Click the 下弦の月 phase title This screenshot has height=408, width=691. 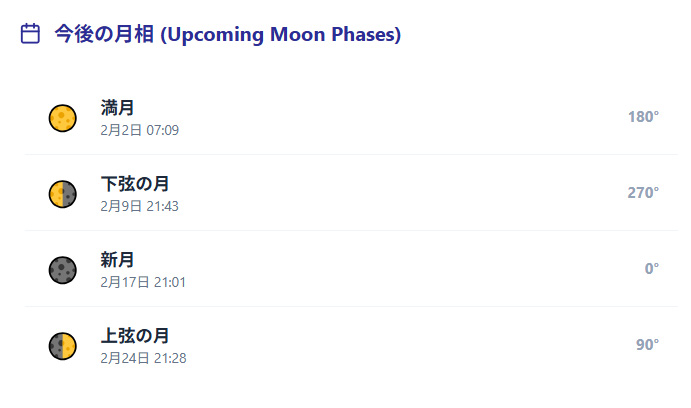click(135, 184)
